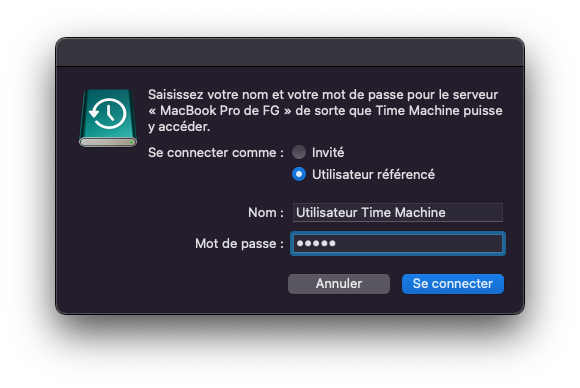Click the silver base of the drive icon
580x388 pixels.
pos(108,142)
